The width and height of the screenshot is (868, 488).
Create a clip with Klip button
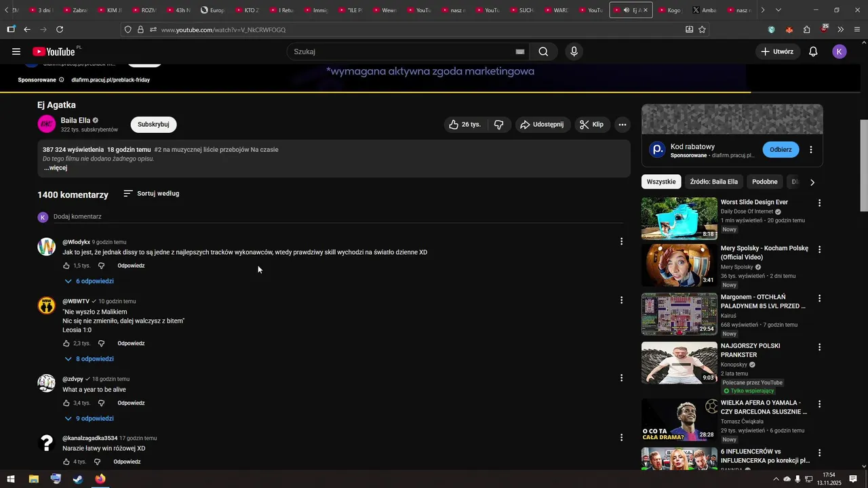(592, 125)
